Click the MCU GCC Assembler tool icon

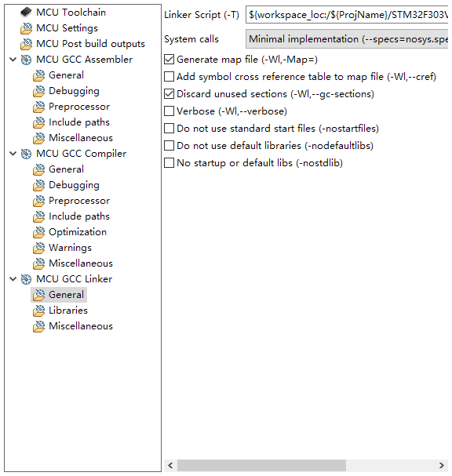26,60
